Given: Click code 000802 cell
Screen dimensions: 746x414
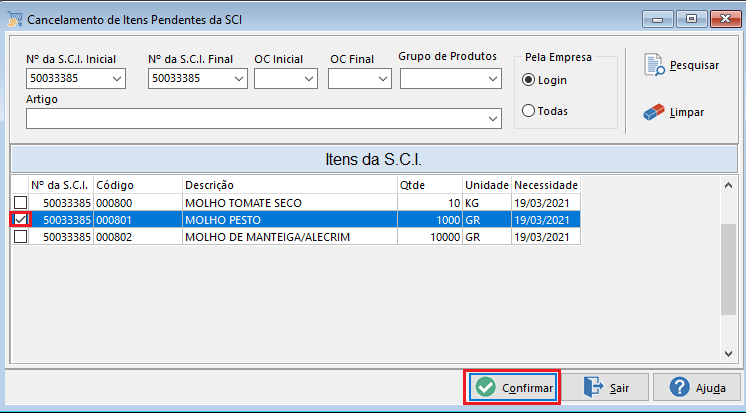Looking at the screenshot, I should [x=138, y=237].
